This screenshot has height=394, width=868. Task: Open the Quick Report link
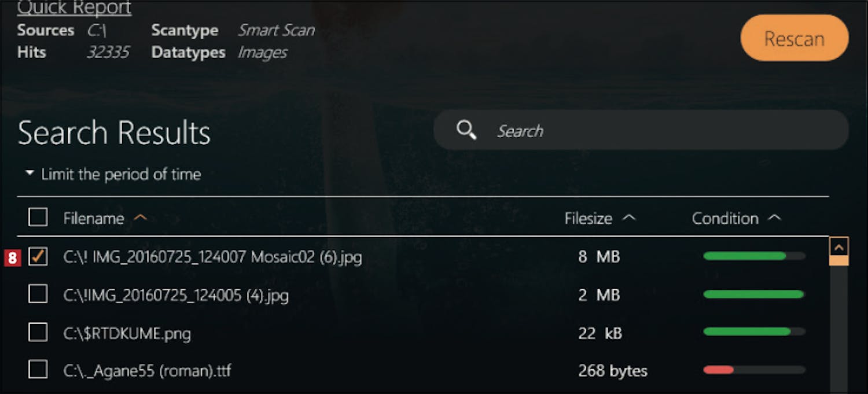point(74,9)
